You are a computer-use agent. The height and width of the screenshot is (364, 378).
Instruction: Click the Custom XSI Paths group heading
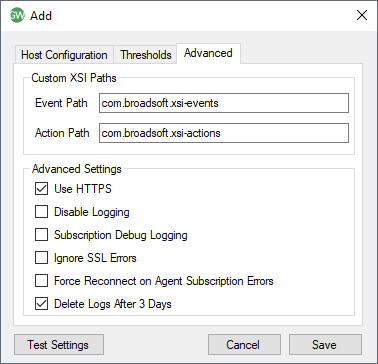click(74, 78)
